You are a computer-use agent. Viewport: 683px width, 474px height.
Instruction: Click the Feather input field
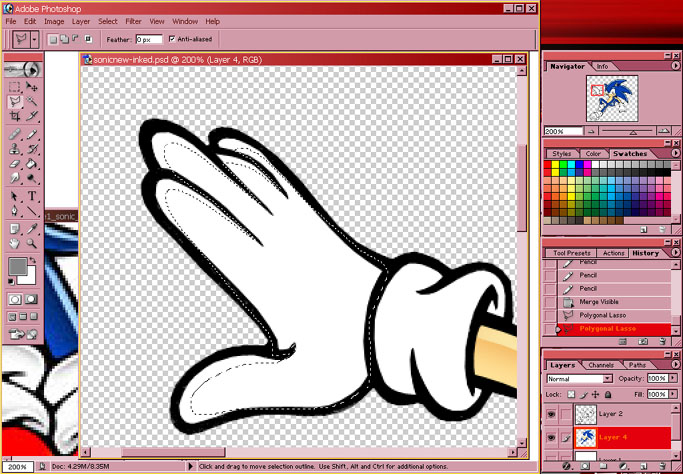point(149,40)
